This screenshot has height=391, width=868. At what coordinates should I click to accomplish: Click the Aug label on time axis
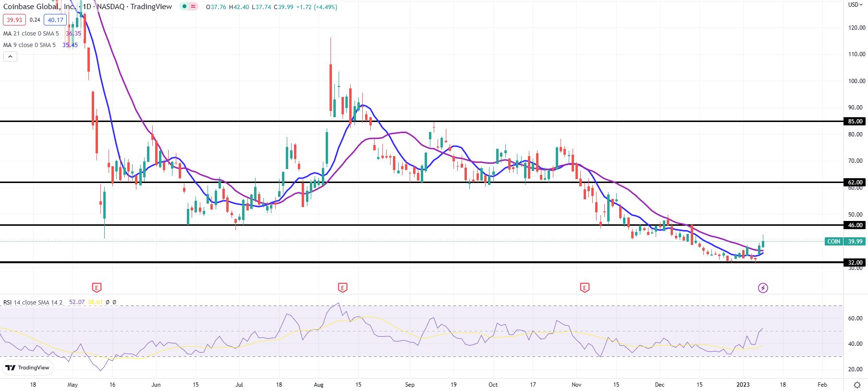318,385
